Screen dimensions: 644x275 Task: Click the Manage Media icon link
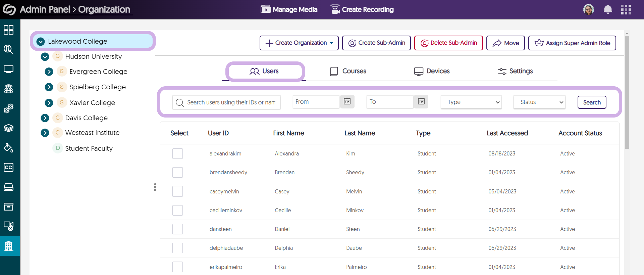coord(289,9)
